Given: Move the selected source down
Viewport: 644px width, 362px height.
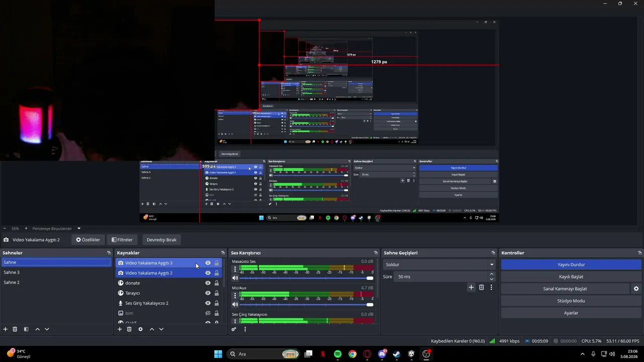Looking at the screenshot, I should pyautogui.click(x=161, y=329).
